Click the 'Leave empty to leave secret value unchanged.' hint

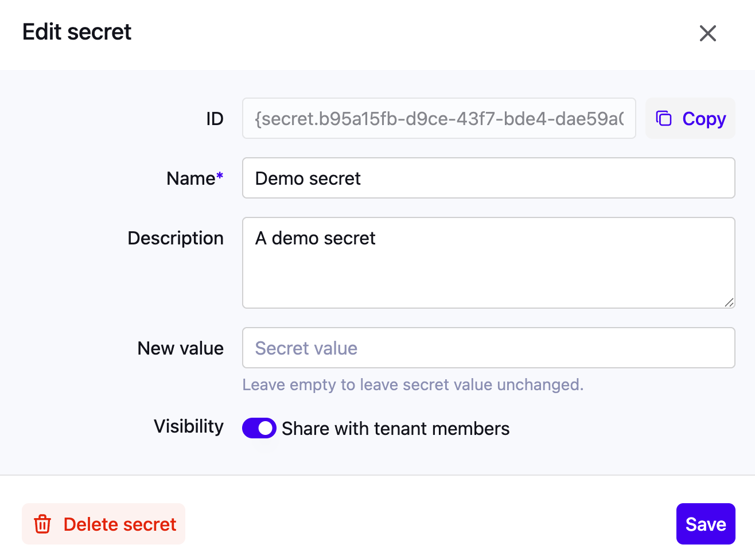point(413,384)
